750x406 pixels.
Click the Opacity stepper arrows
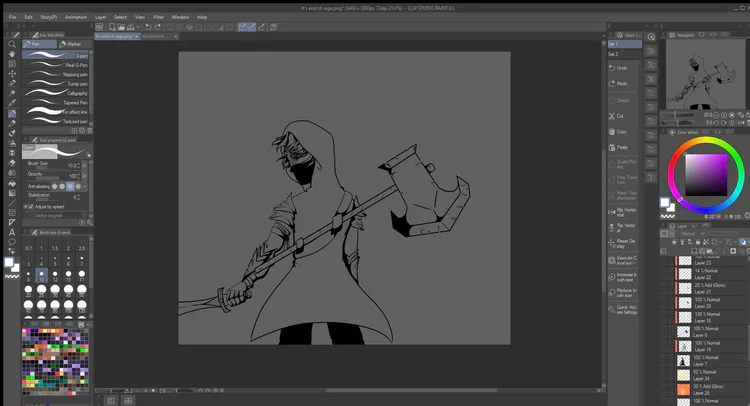click(78, 176)
